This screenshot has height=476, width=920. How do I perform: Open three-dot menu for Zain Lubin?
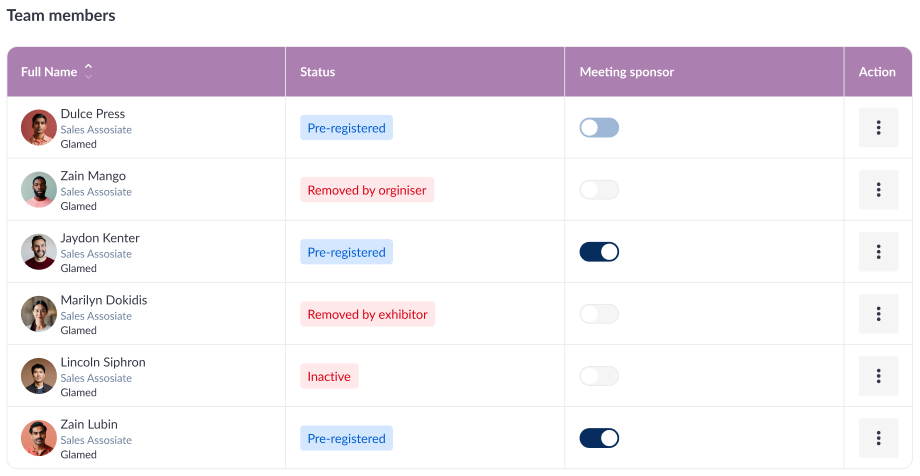(878, 438)
